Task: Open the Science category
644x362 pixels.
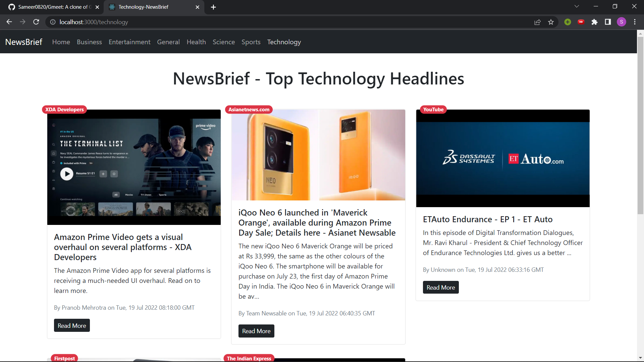Action: tap(224, 42)
